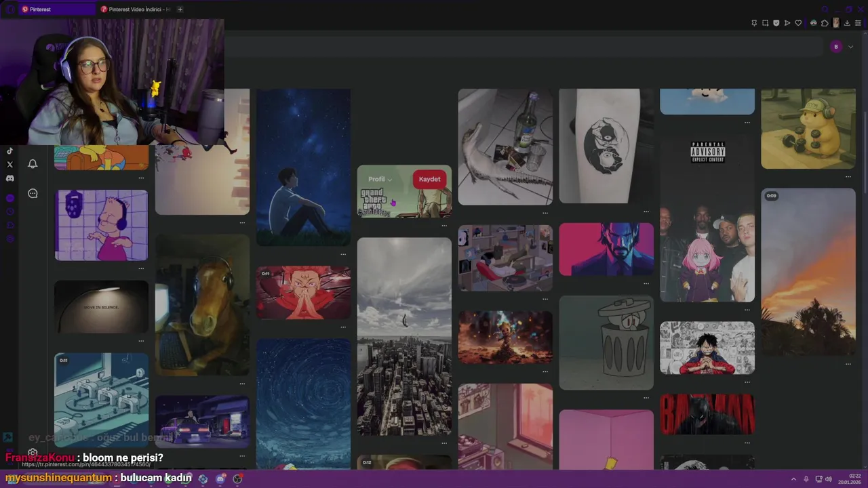Open the TikTok sidebar shortcut
The height and width of the screenshot is (488, 868).
pos(9,150)
